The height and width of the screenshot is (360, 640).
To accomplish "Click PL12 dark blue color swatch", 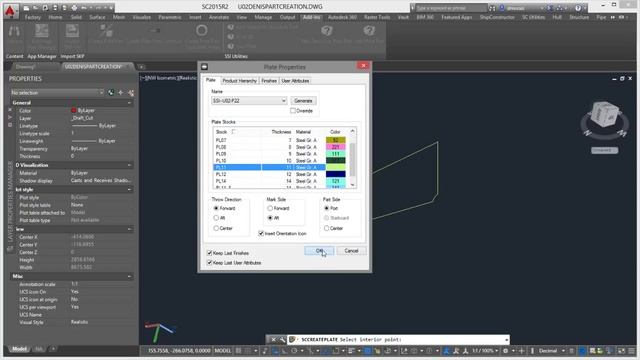I will 336,174.
